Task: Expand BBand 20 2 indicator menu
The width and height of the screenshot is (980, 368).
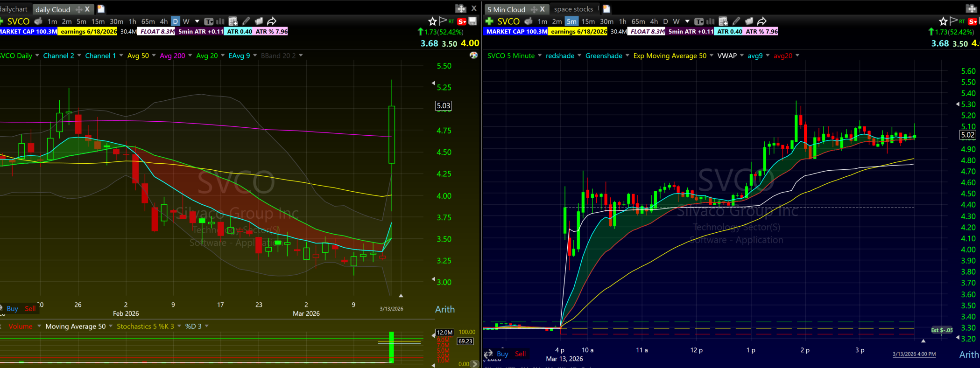Action: [x=301, y=56]
